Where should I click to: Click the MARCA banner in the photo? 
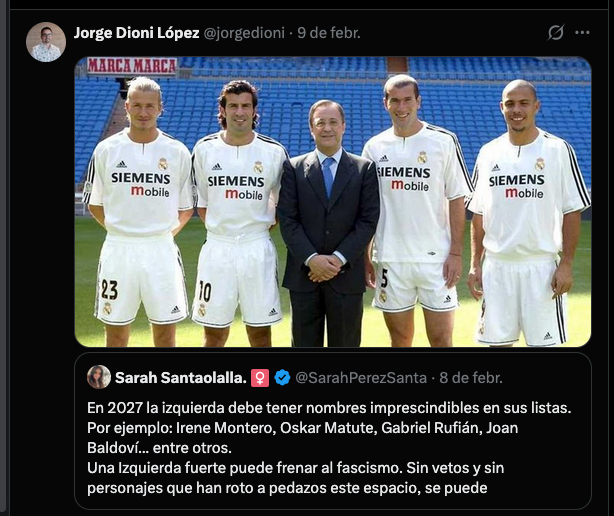(x=132, y=66)
